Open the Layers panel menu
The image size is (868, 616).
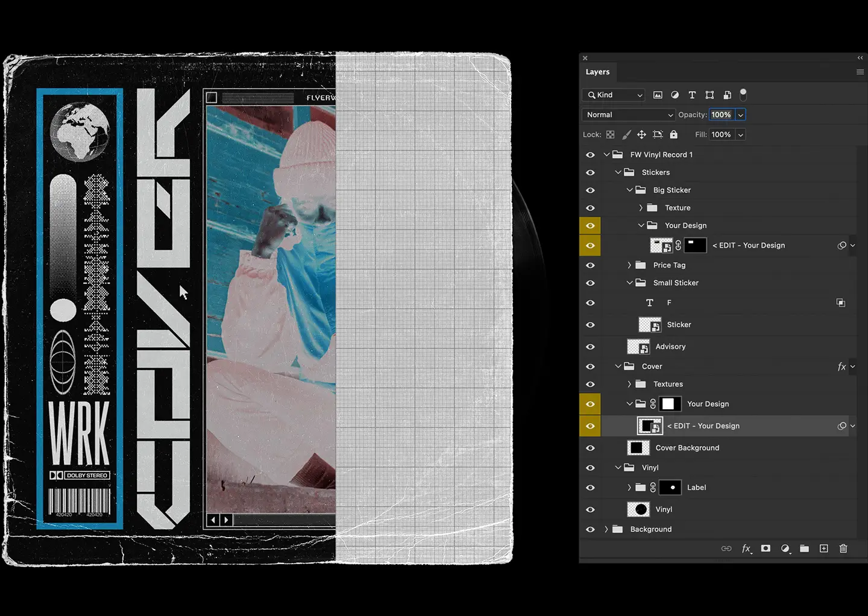click(x=860, y=72)
